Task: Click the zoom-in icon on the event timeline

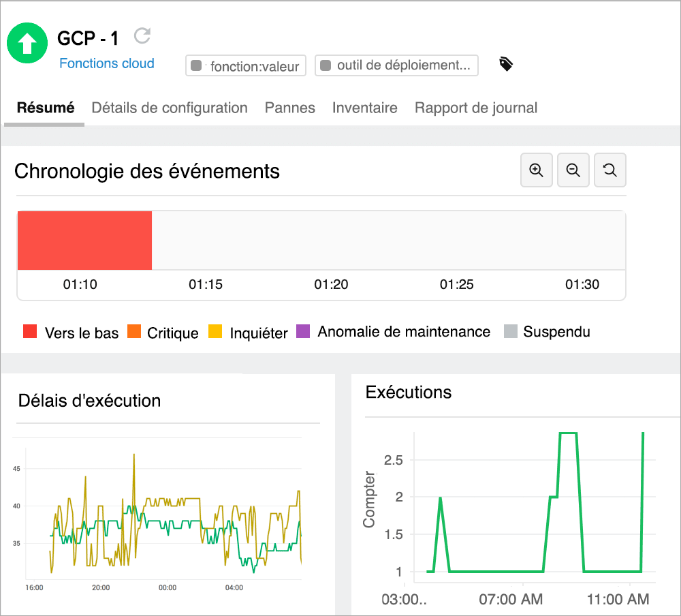Action: tap(537, 170)
